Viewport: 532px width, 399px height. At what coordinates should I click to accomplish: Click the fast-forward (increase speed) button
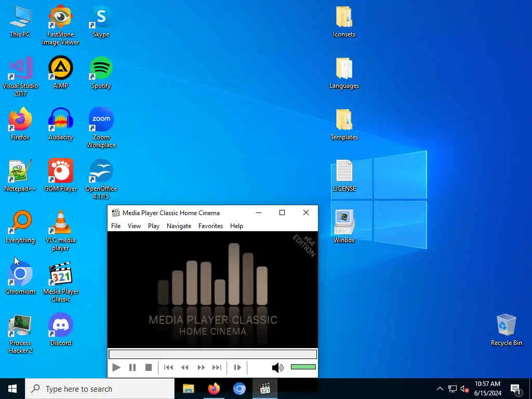pyautogui.click(x=201, y=367)
